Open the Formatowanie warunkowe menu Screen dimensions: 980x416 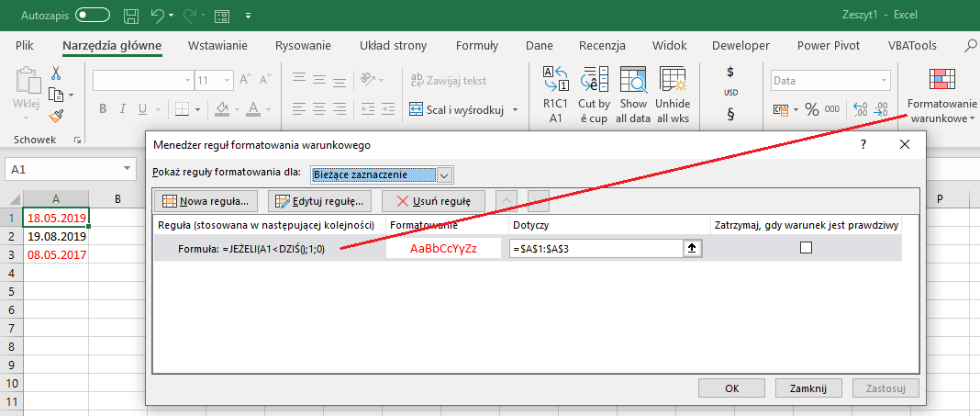pyautogui.click(x=941, y=96)
